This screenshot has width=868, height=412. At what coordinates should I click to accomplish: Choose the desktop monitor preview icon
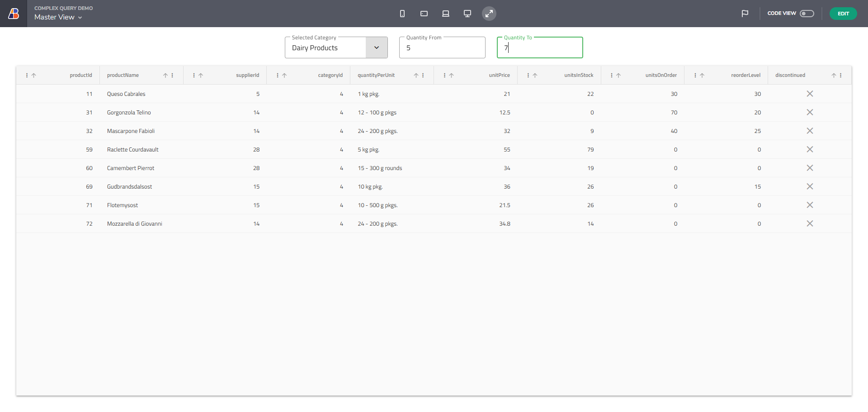point(467,14)
